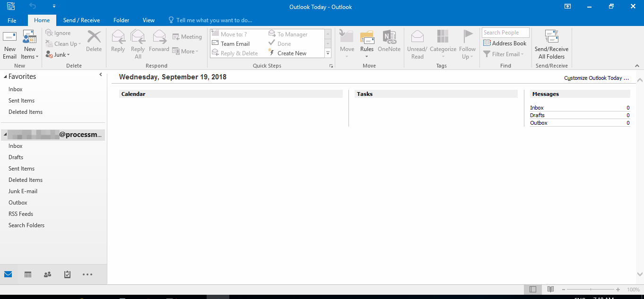Open Inbox under Favorites

16,89
